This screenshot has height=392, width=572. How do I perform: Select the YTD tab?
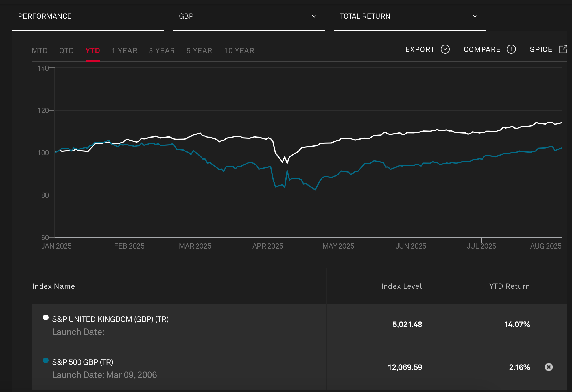coord(93,51)
